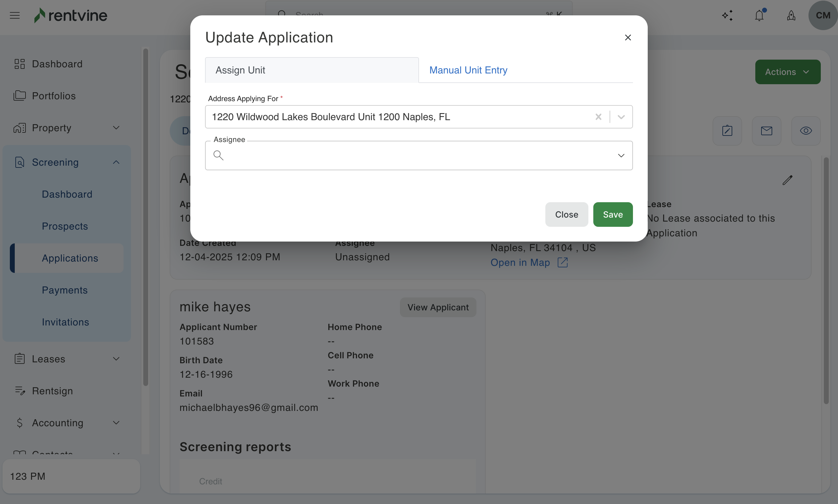
Task: Click the AI sparkle icon in header
Action: (727, 16)
